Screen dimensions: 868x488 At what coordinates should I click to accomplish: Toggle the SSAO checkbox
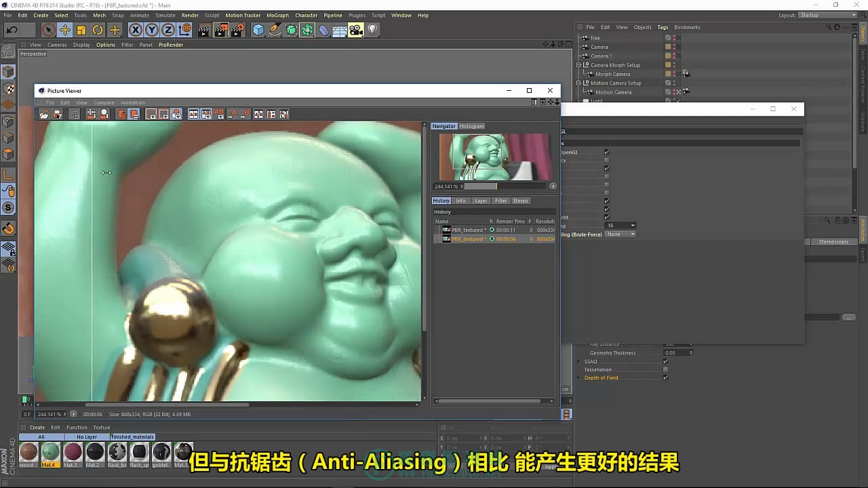(665, 361)
